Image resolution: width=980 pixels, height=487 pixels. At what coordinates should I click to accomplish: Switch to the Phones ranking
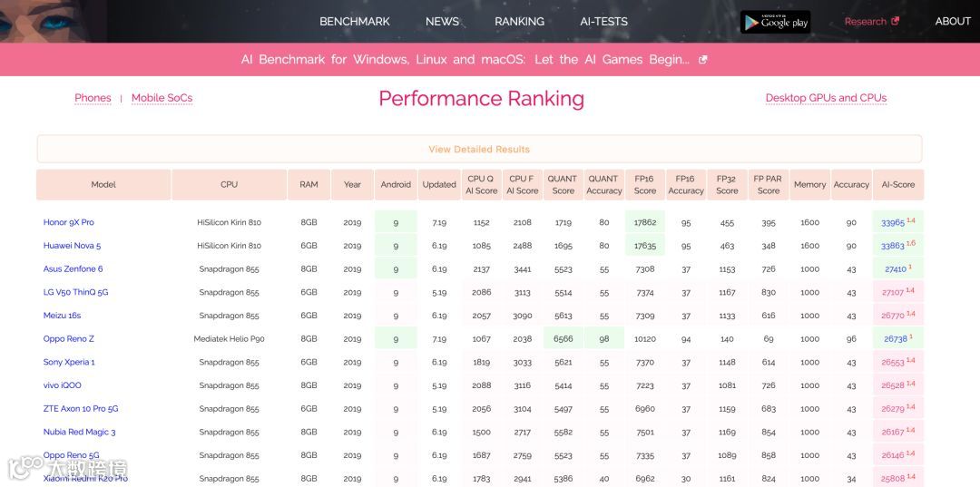coord(93,98)
